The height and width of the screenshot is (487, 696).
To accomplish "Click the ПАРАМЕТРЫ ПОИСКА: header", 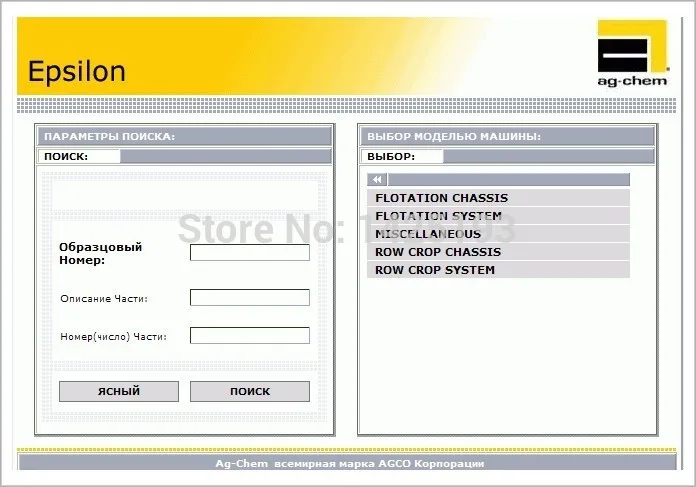I will click(184, 136).
